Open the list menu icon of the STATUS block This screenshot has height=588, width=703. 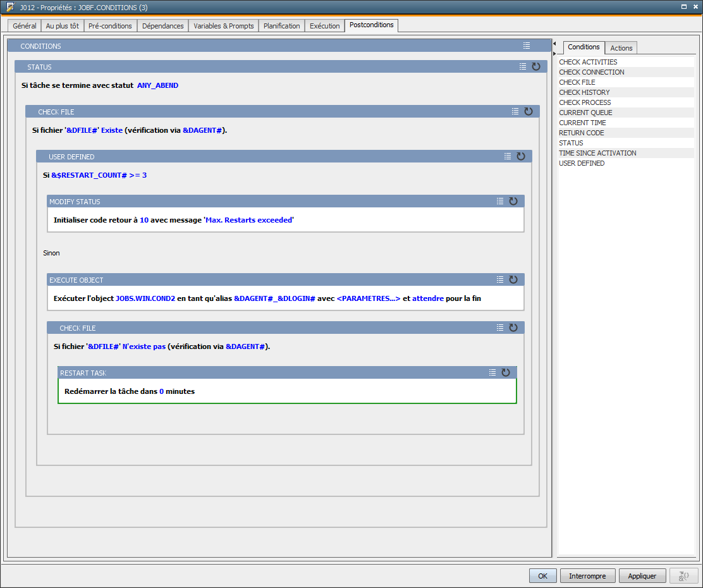(x=523, y=67)
